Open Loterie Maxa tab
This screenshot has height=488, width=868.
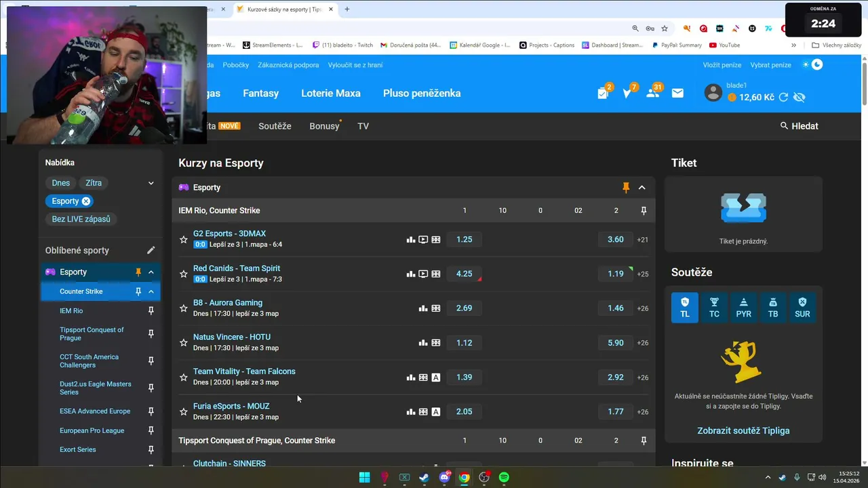point(331,94)
